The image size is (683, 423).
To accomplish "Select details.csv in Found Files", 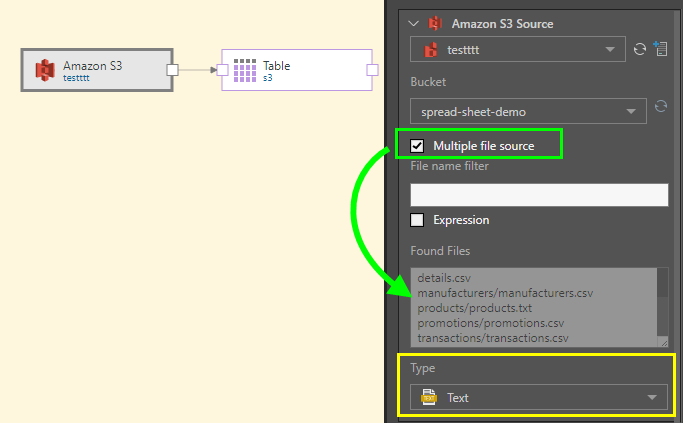I will (x=444, y=278).
